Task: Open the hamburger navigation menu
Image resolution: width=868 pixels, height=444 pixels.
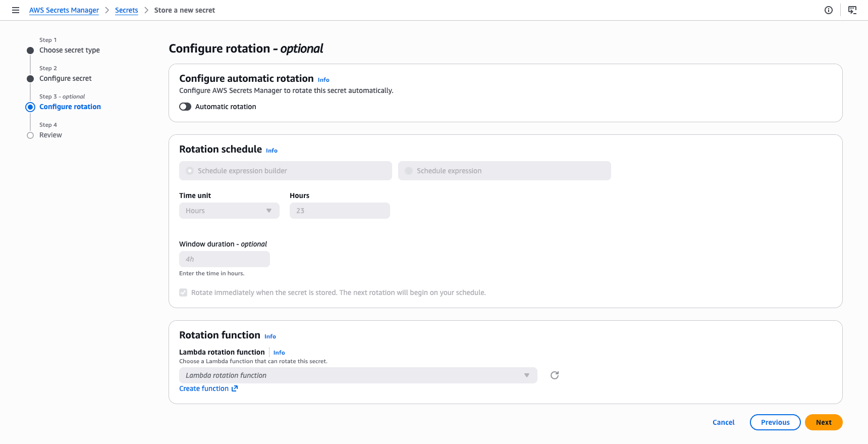Action: tap(16, 10)
